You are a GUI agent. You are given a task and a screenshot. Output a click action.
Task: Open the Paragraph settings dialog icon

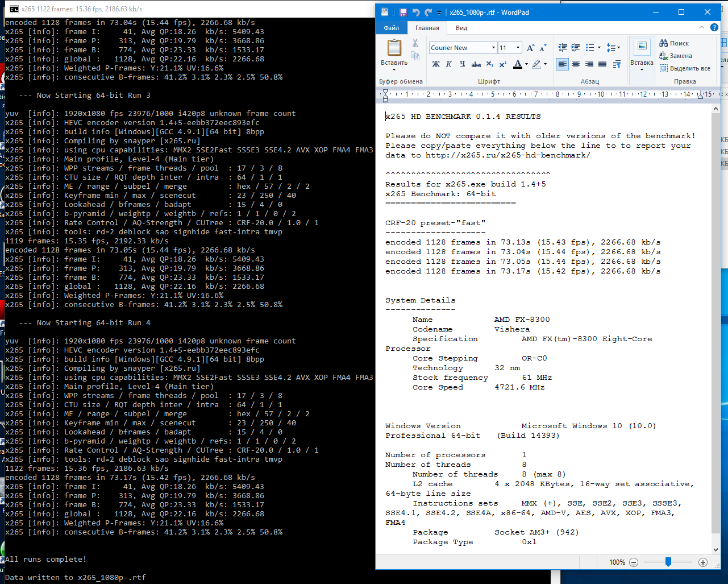tap(617, 64)
